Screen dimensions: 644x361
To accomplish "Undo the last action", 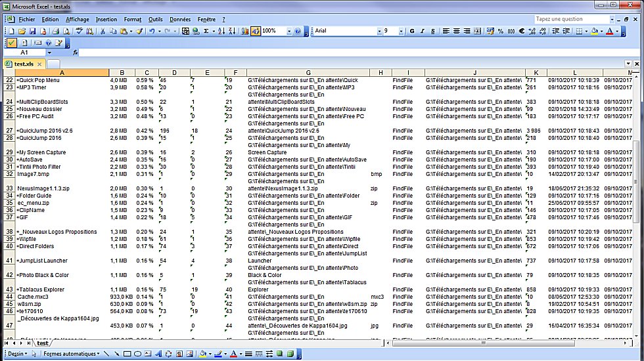I will point(152,32).
